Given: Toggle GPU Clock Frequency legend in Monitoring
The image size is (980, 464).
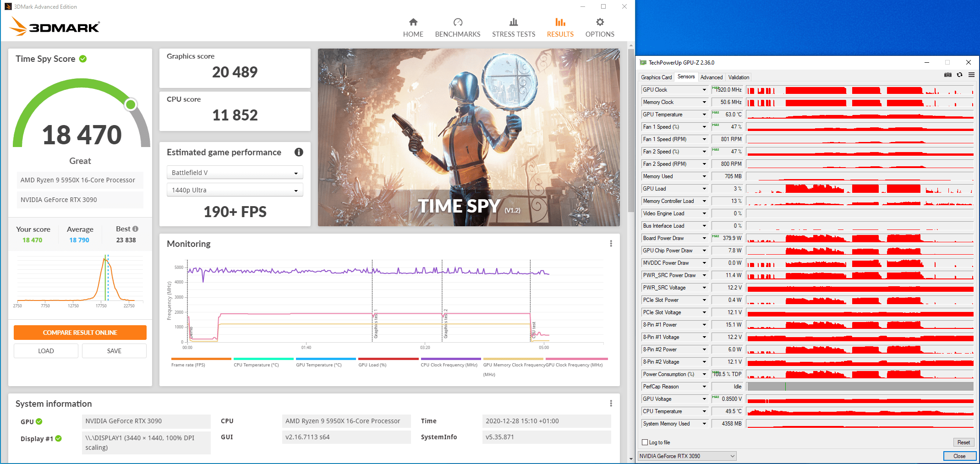Looking at the screenshot, I should [x=576, y=362].
